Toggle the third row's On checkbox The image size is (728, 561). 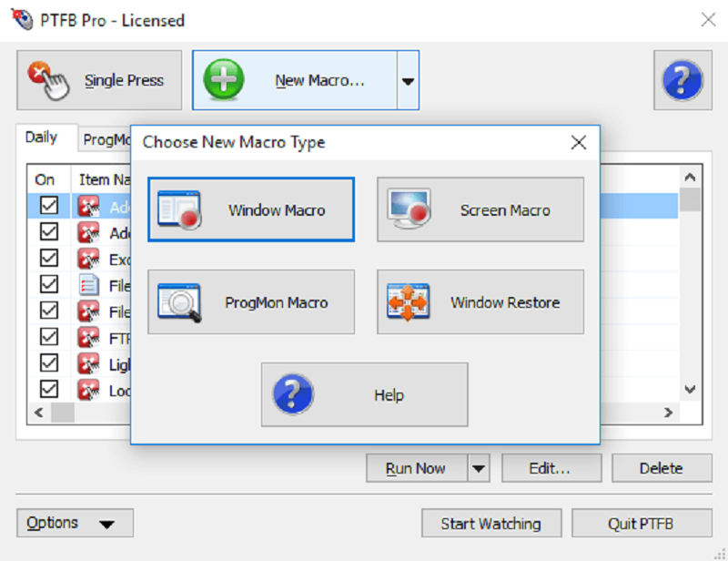49,260
